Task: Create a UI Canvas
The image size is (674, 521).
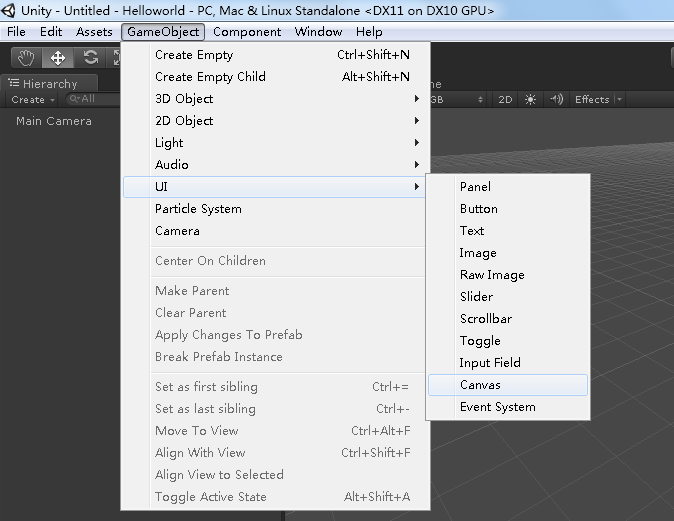Action: click(508, 385)
